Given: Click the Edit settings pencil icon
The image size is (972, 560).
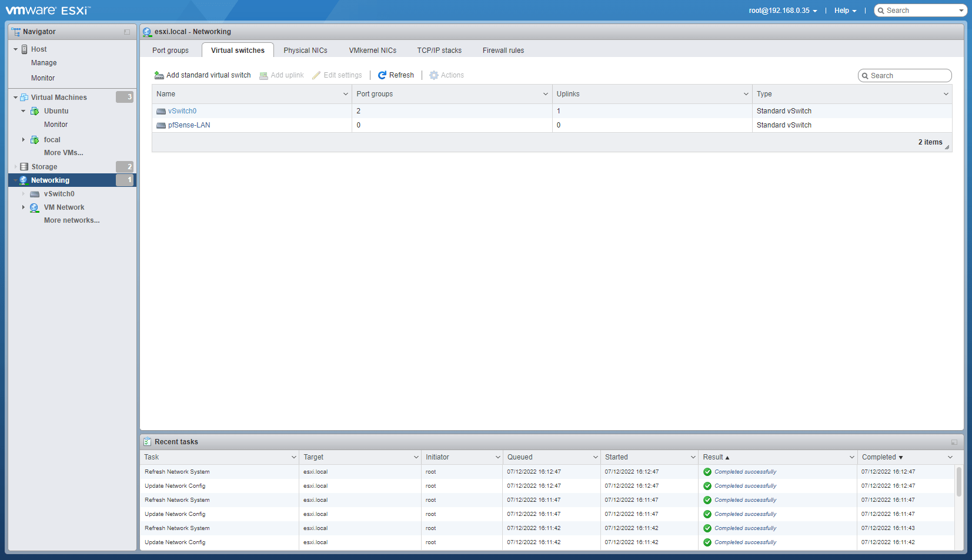Looking at the screenshot, I should (x=316, y=75).
